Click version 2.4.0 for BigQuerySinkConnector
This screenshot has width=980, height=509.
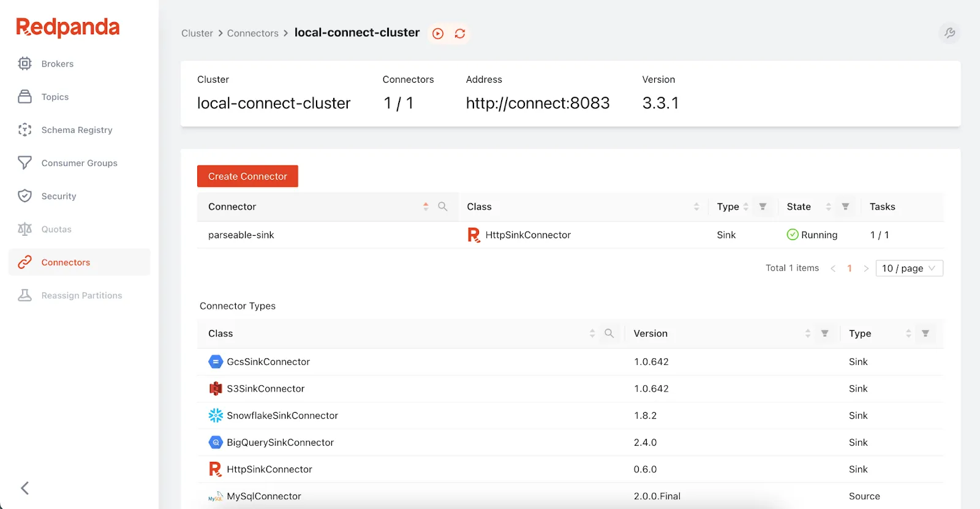coord(645,443)
